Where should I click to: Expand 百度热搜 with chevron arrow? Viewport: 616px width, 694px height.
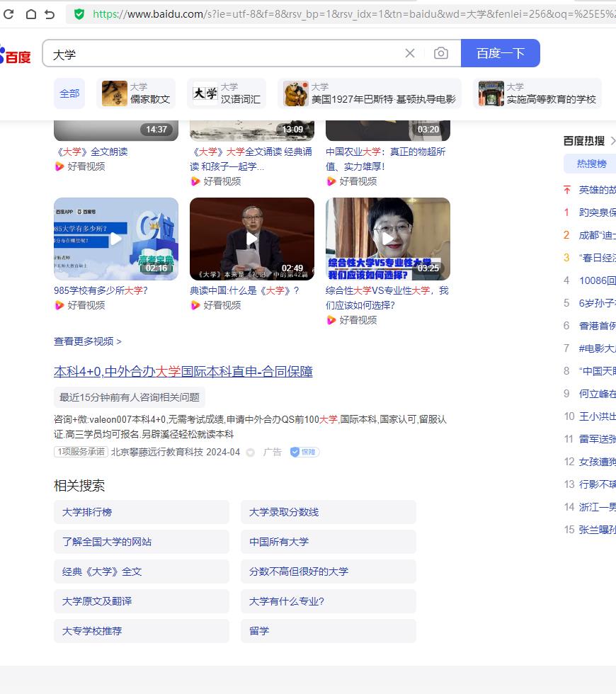[x=612, y=141]
